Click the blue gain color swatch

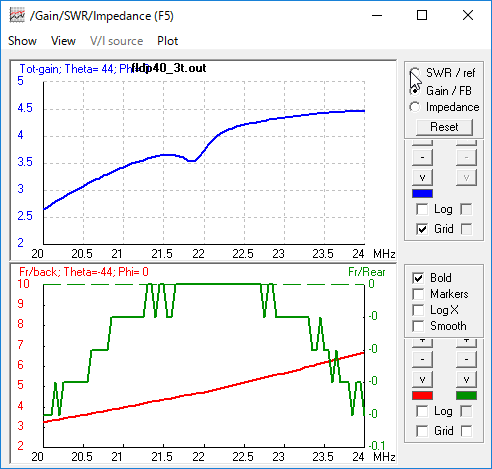(x=422, y=194)
